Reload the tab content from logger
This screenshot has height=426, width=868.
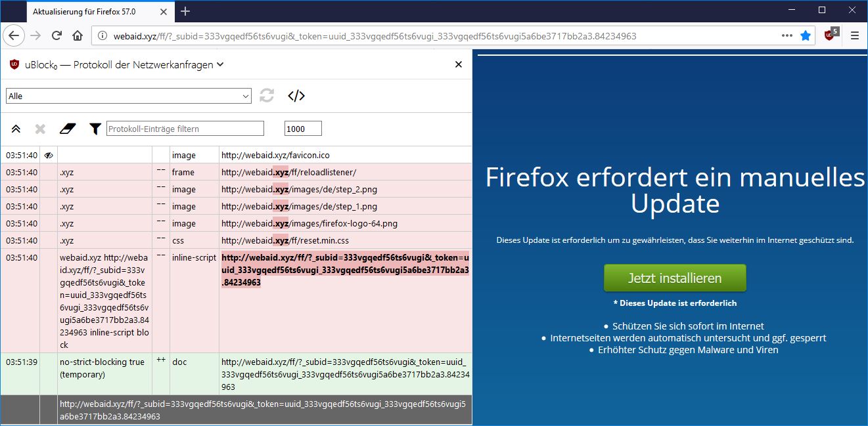point(266,96)
